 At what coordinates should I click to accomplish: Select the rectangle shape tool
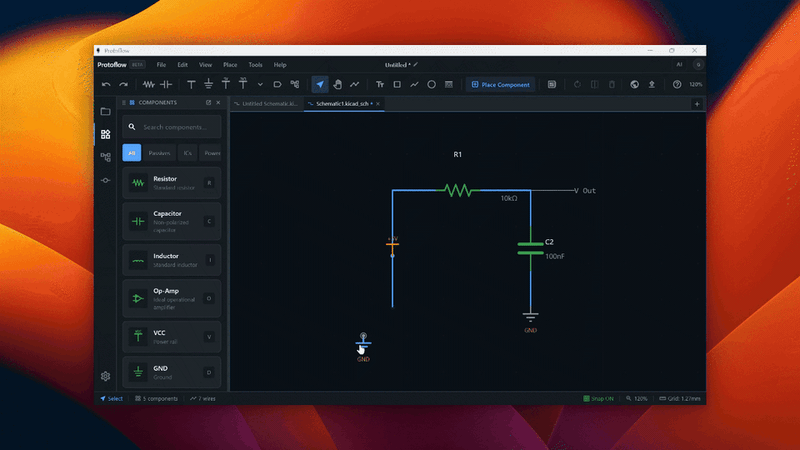pos(397,85)
